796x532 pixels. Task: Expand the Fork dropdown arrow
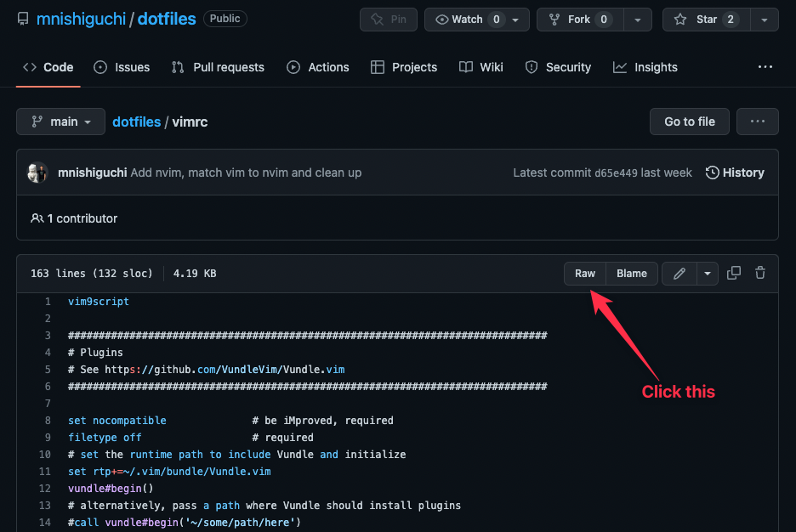point(637,19)
